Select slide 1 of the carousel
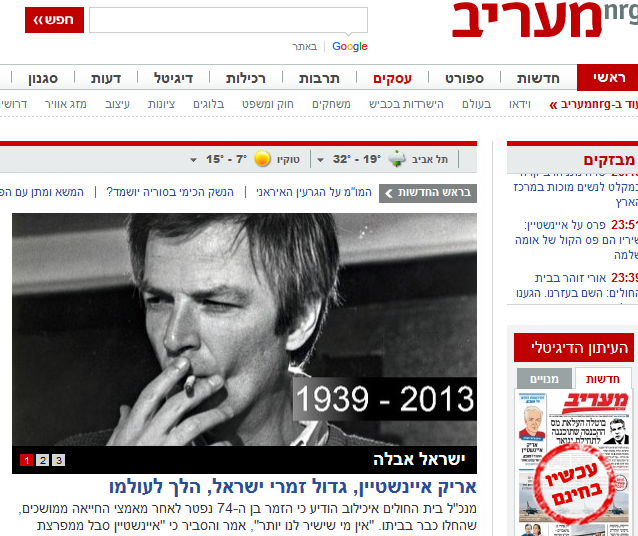 click(26, 460)
